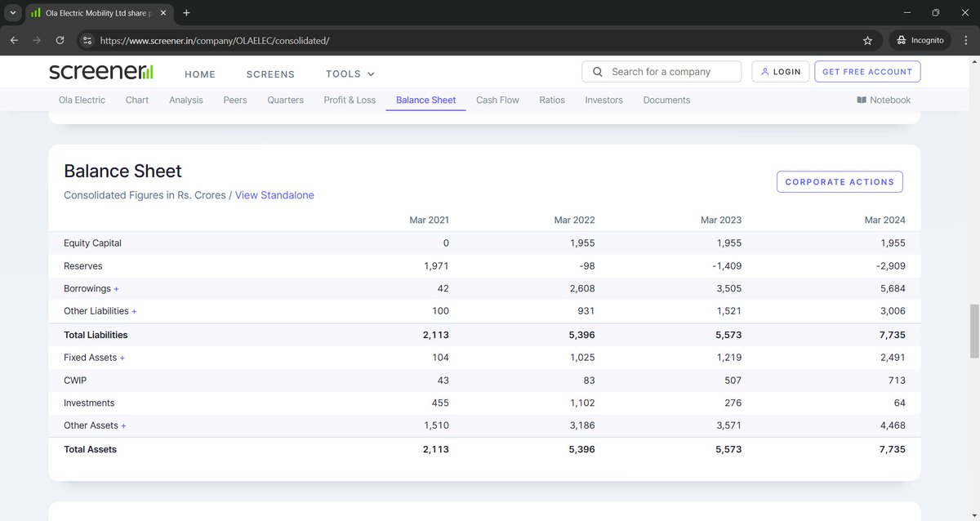Follow the View Standalone link
Image resolution: width=980 pixels, height=521 pixels.
(274, 195)
